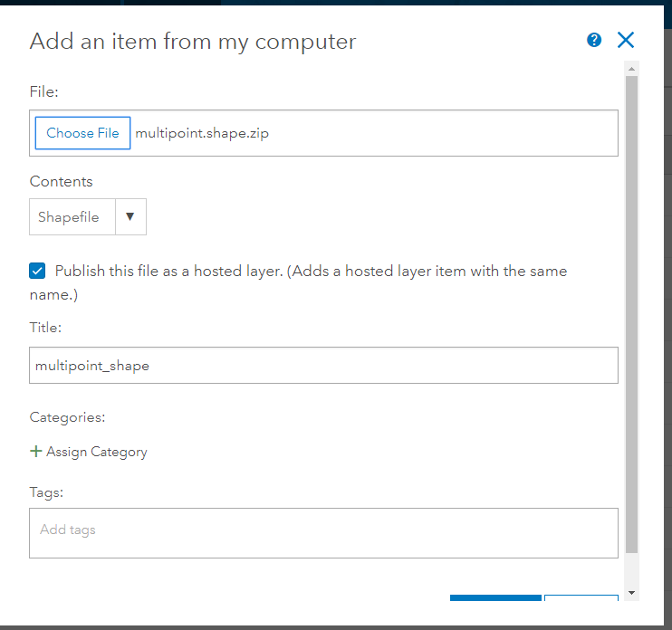Viewport: 672px width, 630px height.
Task: Click the 'Add an item from my computer' heading
Action: click(193, 41)
